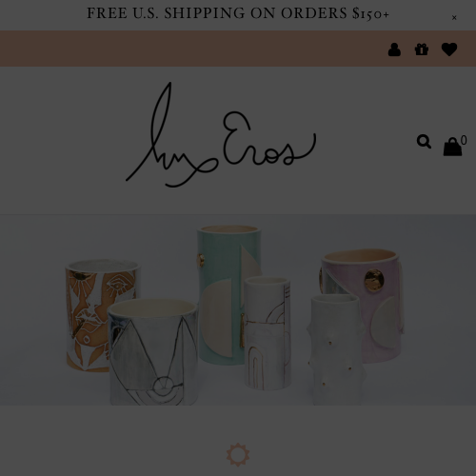This screenshot has height=476, width=476.
Task: Open the shopping bag cart
Action: pyautogui.click(x=452, y=147)
